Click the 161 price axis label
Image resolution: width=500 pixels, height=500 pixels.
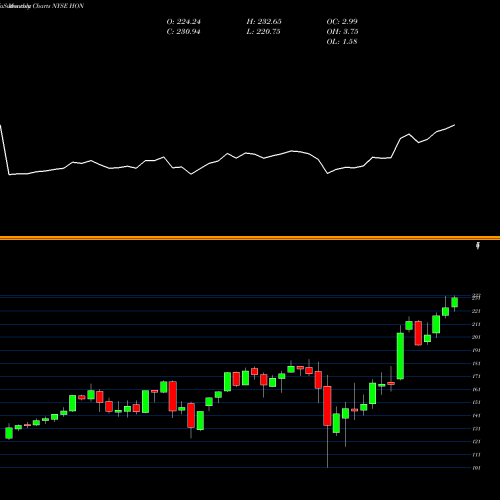coord(476,389)
